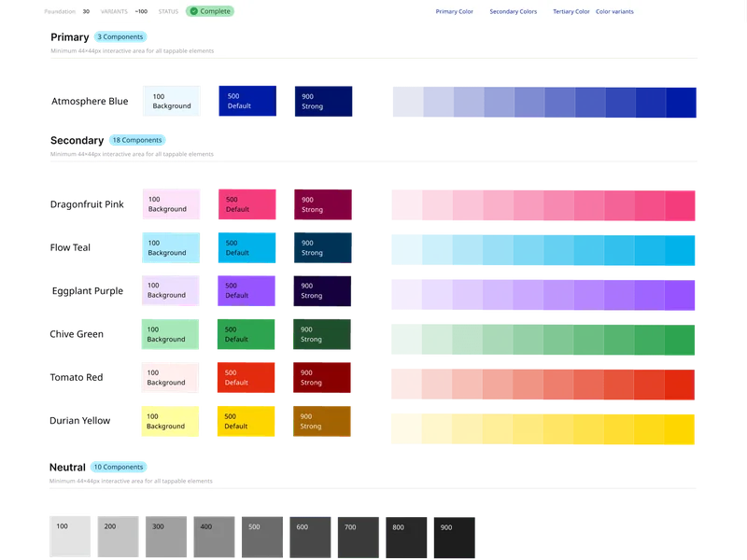Click the Flow Teal color name
Screen dimensions: 747x560
[70, 247]
